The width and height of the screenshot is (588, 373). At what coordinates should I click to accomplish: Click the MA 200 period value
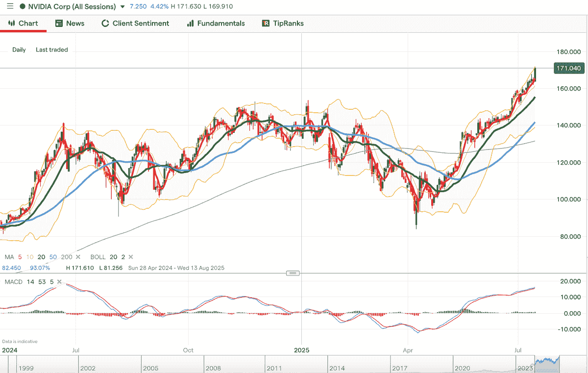67,257
